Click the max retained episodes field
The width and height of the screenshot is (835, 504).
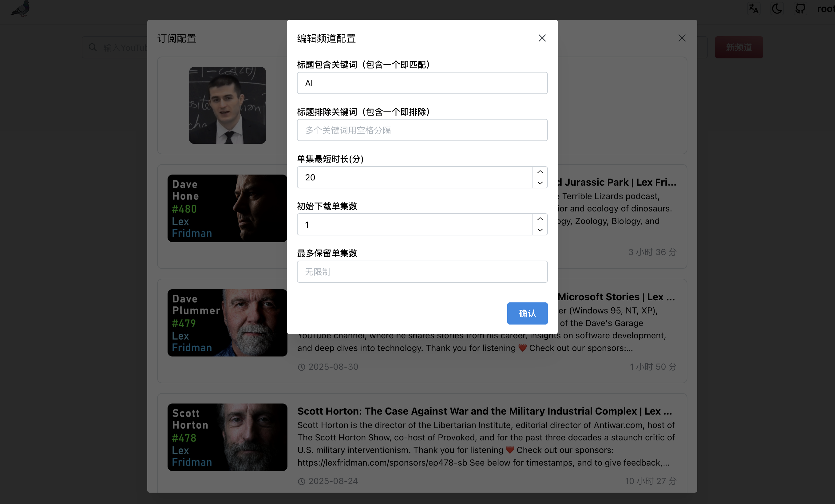[x=422, y=272]
